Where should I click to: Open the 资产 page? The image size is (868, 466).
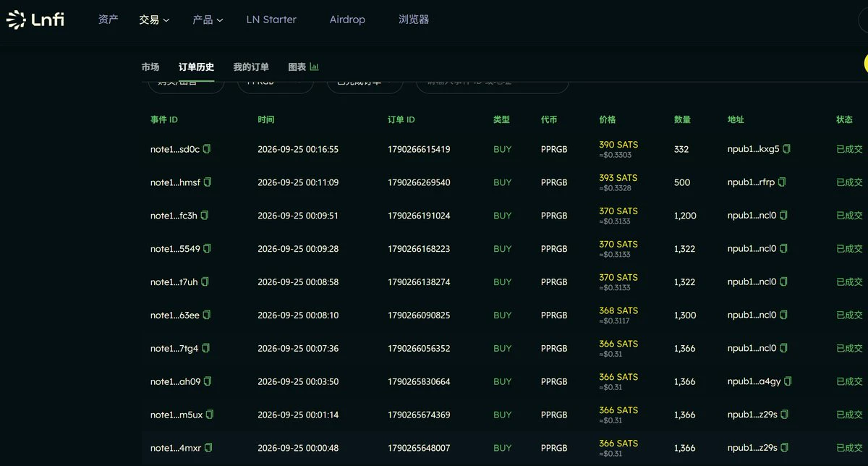pos(109,20)
